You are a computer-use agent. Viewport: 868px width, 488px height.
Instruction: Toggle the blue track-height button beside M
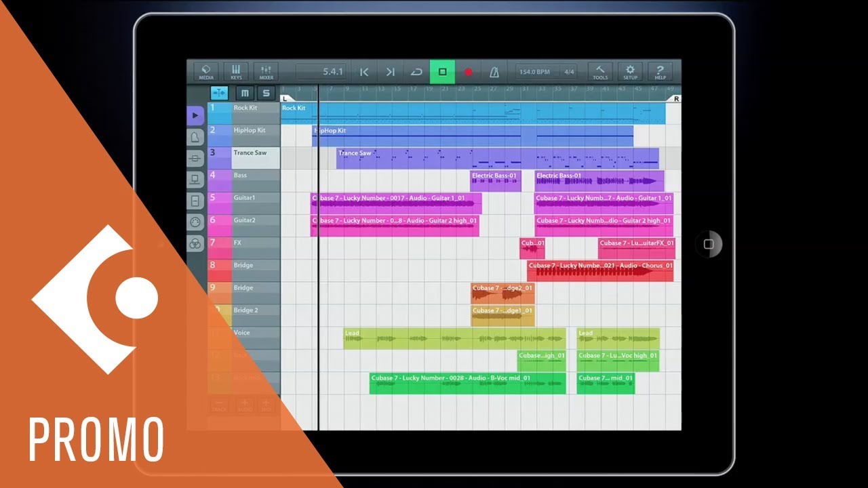tap(220, 94)
